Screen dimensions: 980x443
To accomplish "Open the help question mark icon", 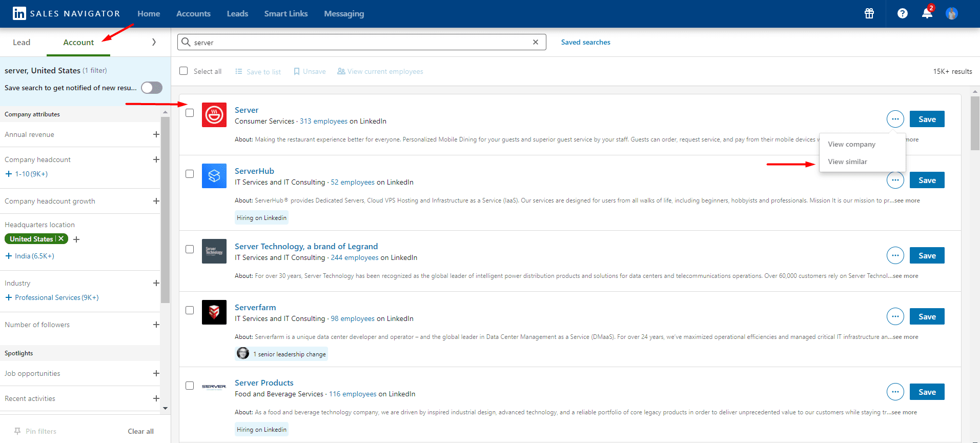I will [x=903, y=13].
